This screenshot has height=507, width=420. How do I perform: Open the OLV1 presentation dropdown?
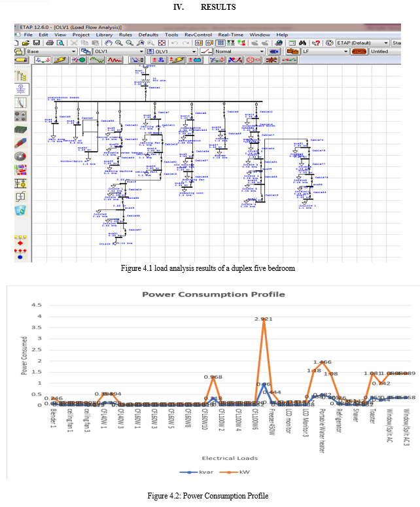click(118, 52)
